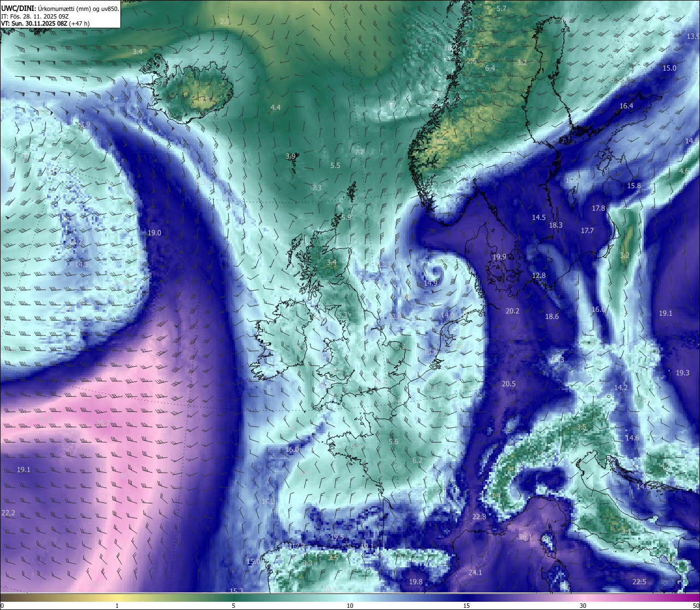Click the value 4.4 on the map
700x610 pixels.
(x=276, y=108)
